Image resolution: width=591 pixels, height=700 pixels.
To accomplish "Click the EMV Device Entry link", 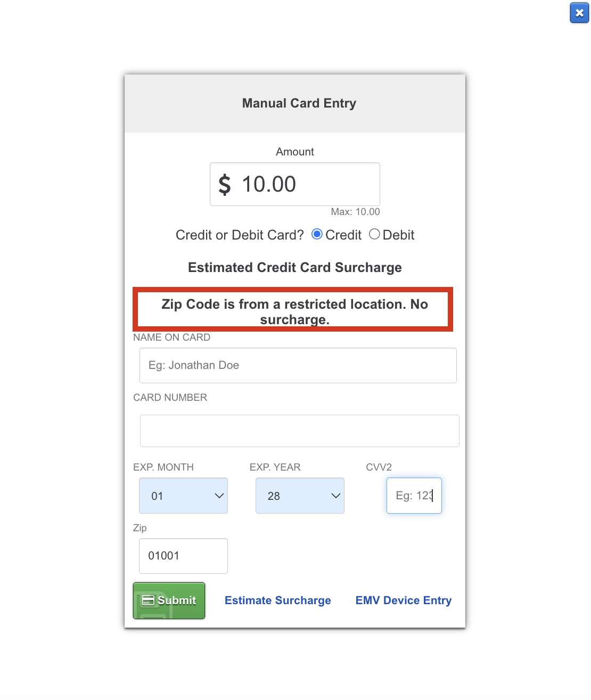I will (403, 600).
